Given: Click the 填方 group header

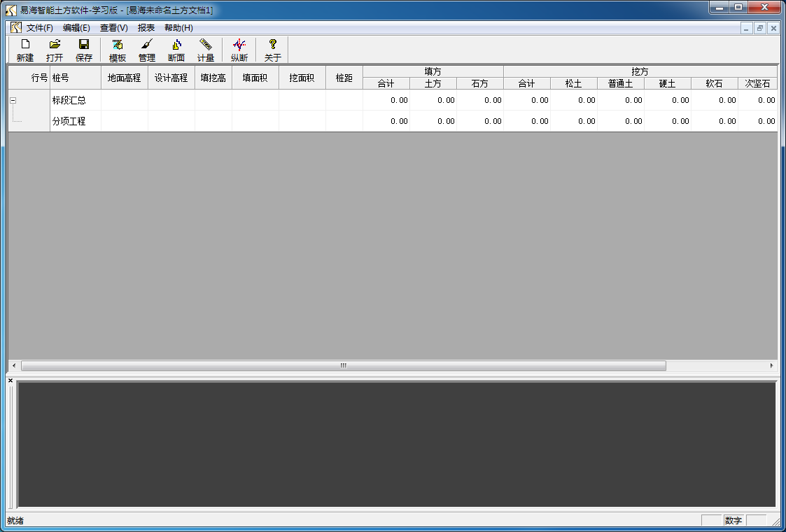Looking at the screenshot, I should click(x=433, y=71).
